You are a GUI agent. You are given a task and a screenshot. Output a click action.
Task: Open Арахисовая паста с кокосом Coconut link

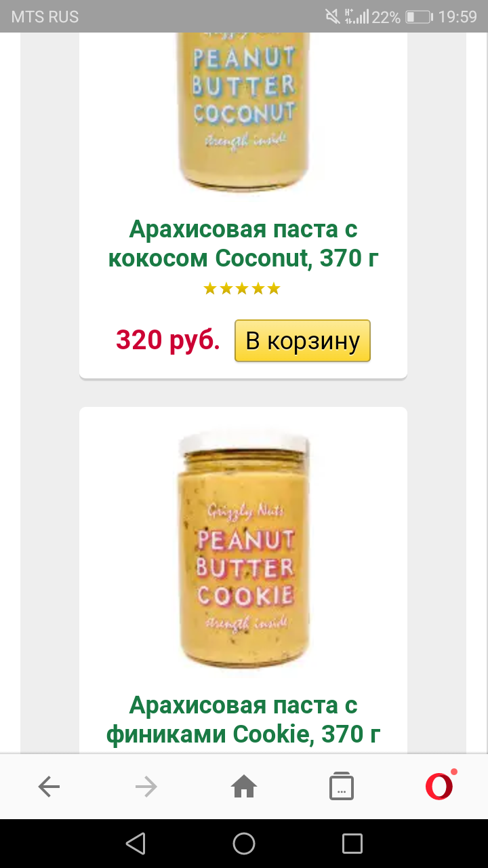coord(243,244)
